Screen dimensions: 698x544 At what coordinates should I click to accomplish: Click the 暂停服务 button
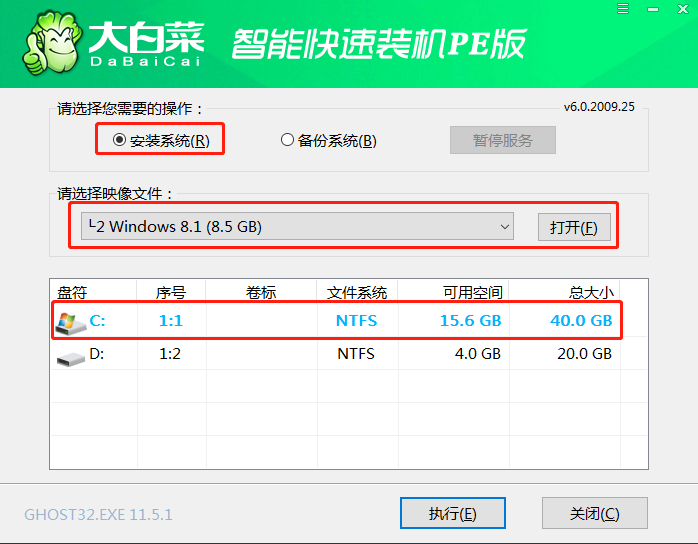503,140
